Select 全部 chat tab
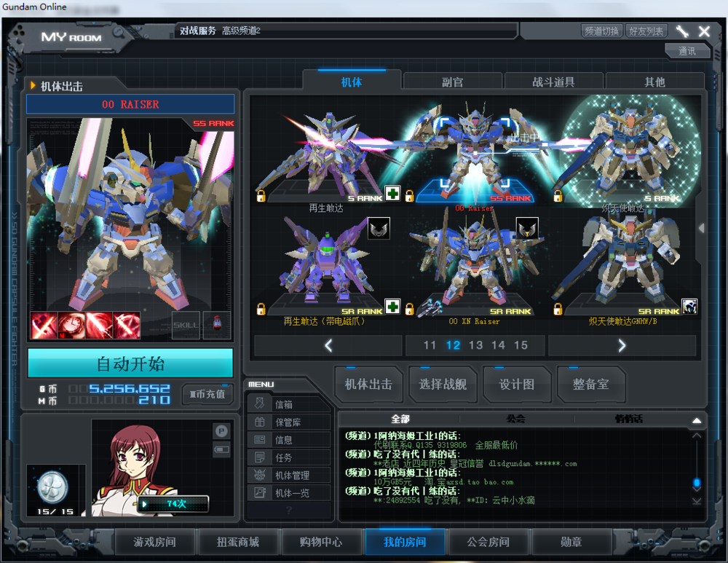Image resolution: width=728 pixels, height=563 pixels. coord(400,419)
